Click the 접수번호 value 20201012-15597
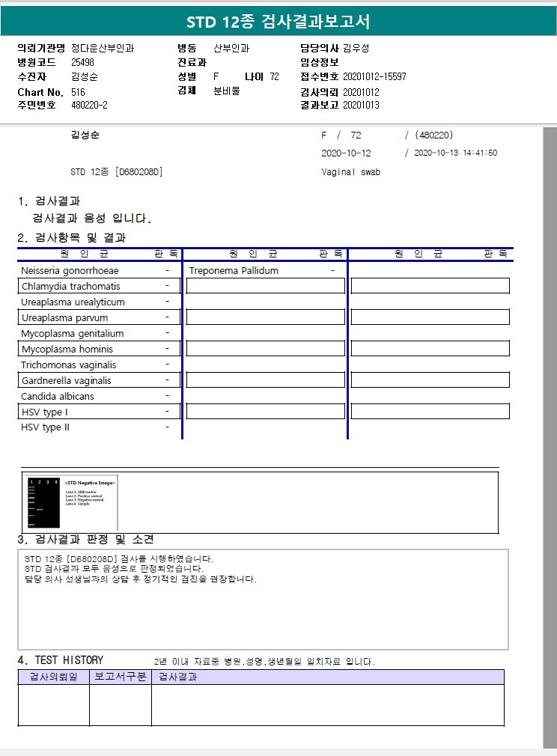The height and width of the screenshot is (756, 557). click(x=375, y=76)
